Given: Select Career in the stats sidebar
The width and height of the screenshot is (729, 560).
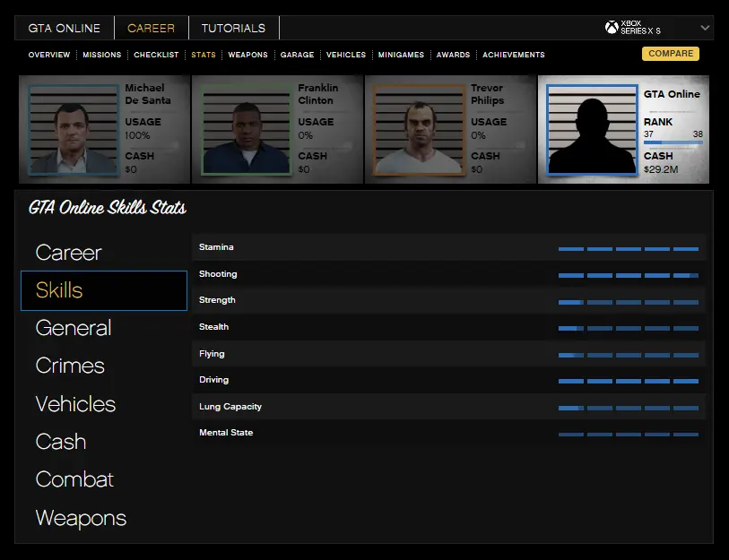Looking at the screenshot, I should pos(69,253).
